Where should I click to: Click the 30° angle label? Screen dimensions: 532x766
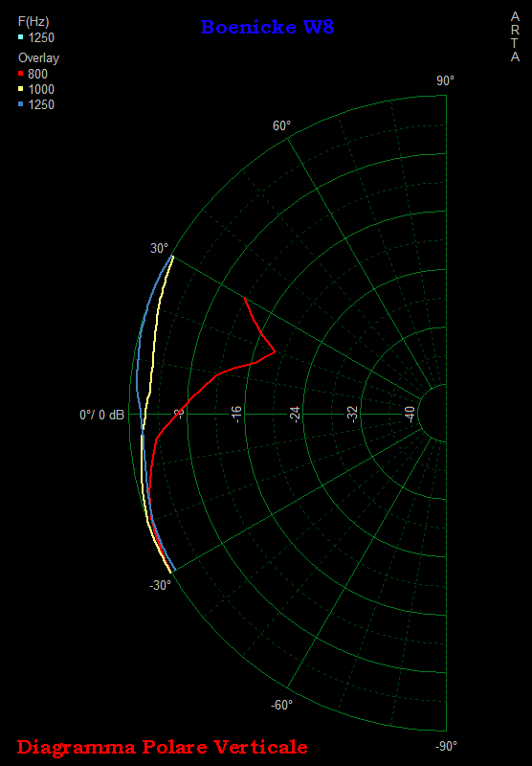click(159, 248)
